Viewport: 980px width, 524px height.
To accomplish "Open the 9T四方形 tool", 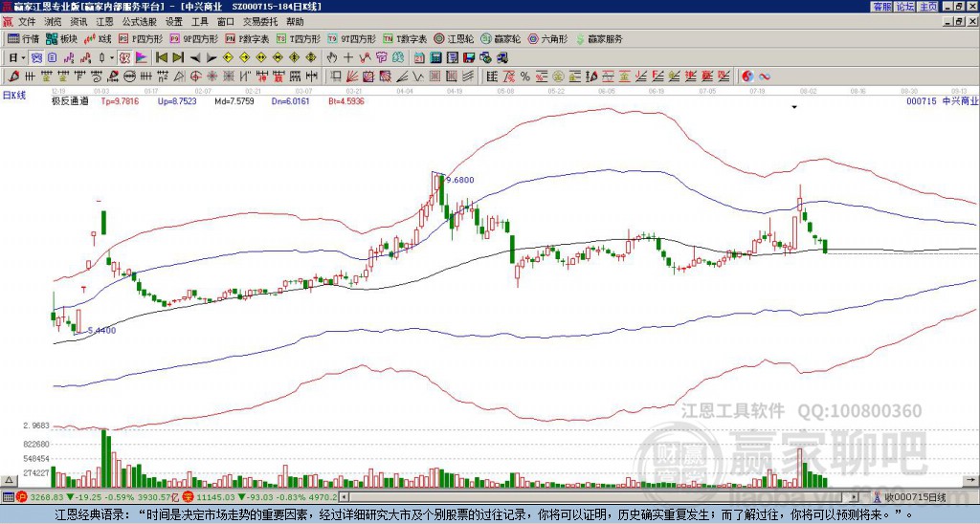I will 352,39.
